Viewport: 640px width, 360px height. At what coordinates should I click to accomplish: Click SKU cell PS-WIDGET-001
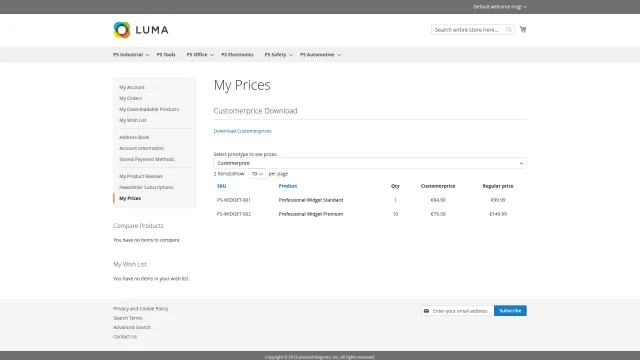click(233, 200)
